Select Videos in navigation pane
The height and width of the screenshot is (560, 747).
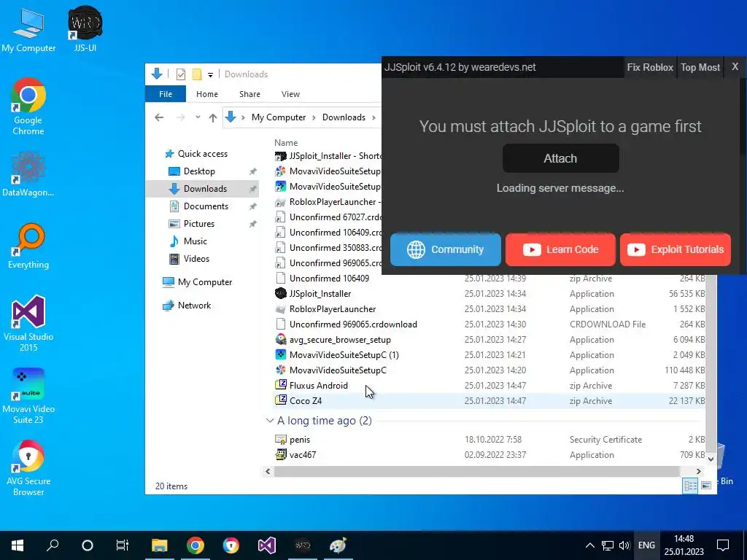point(196,259)
